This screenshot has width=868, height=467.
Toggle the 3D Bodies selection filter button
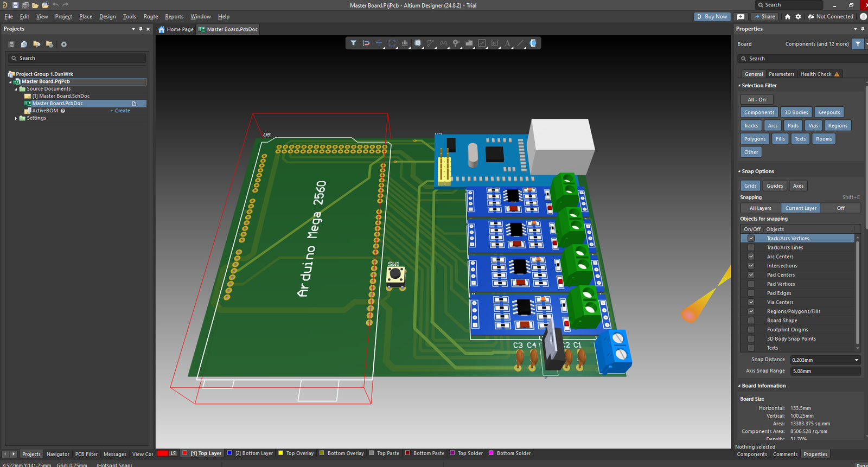(x=796, y=113)
